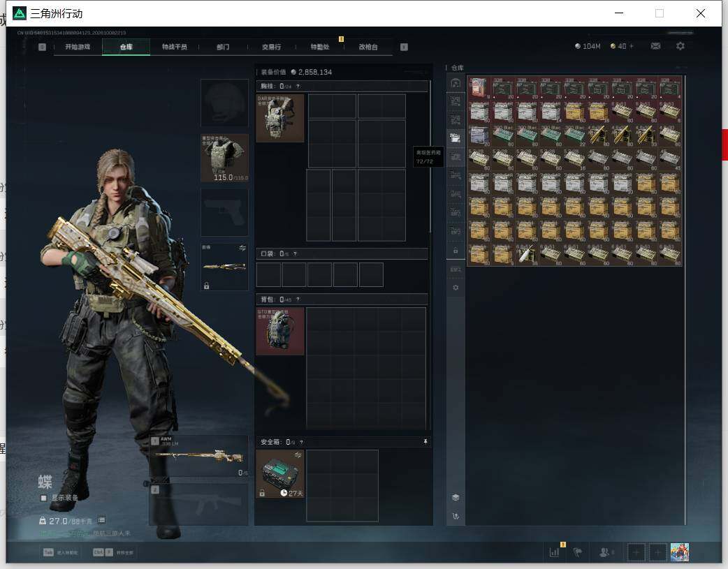Select the backpack item thumbnail
This screenshot has height=569, width=728.
pyautogui.click(x=280, y=332)
